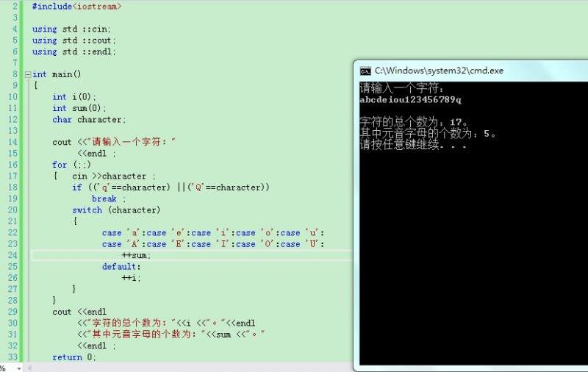Image resolution: width=588 pixels, height=372 pixels.
Task: Click the cout '请输入一个字符' string line
Action: point(114,142)
